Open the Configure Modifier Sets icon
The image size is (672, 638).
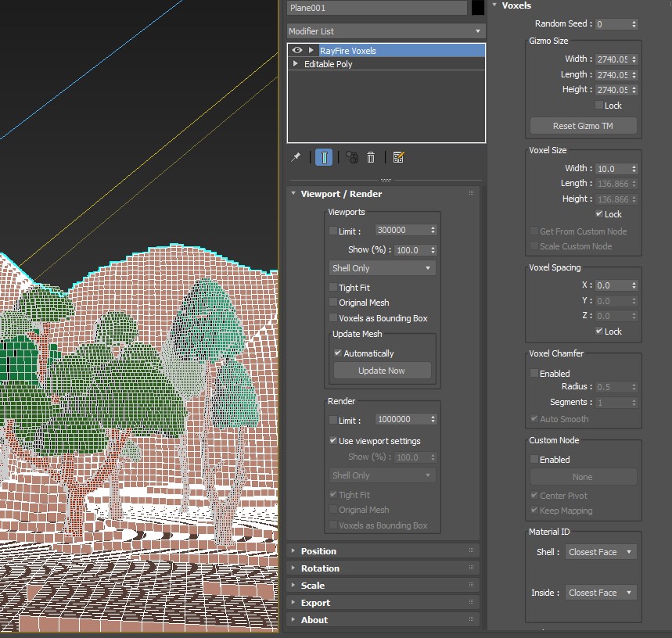[398, 157]
